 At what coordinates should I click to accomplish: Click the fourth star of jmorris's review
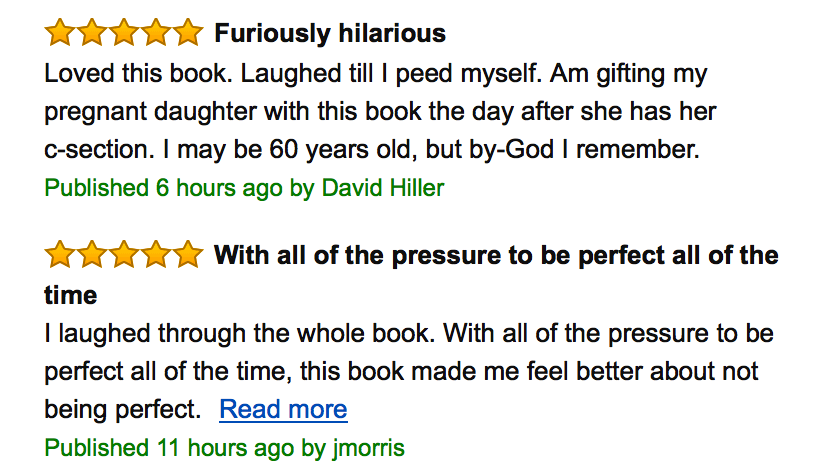[x=156, y=255]
